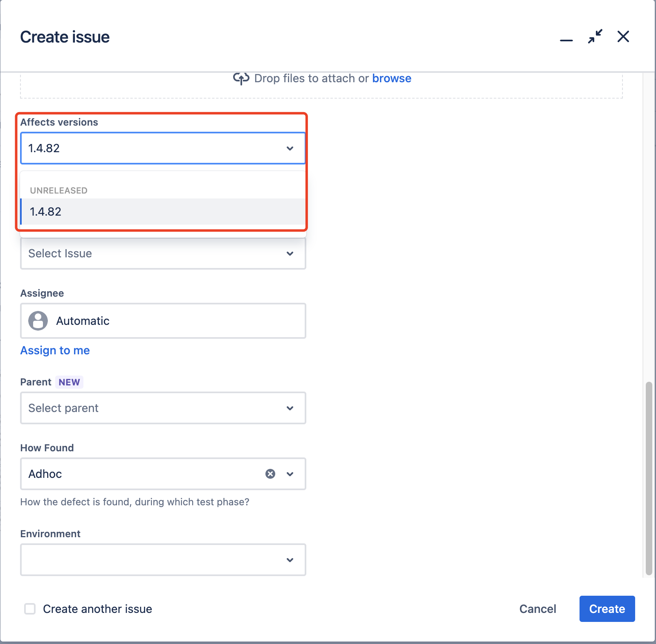
Task: Toggle the Create another issue checkbox
Action: (x=30, y=609)
